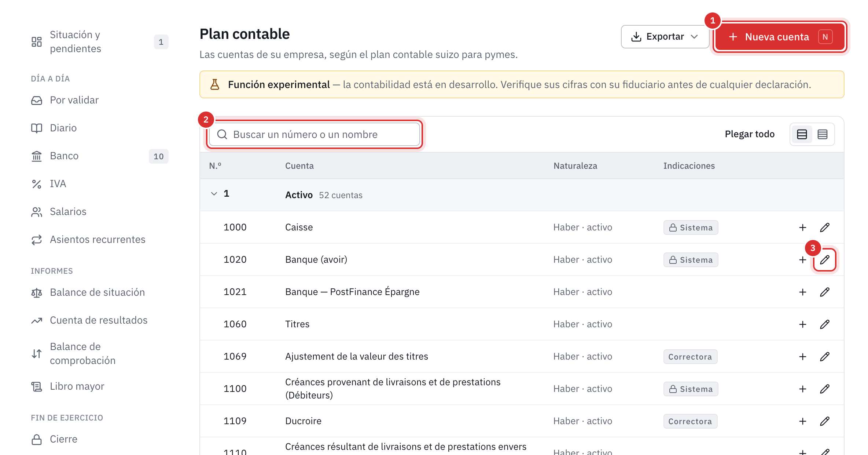Open the Exportar dropdown
868x455 pixels.
(665, 37)
